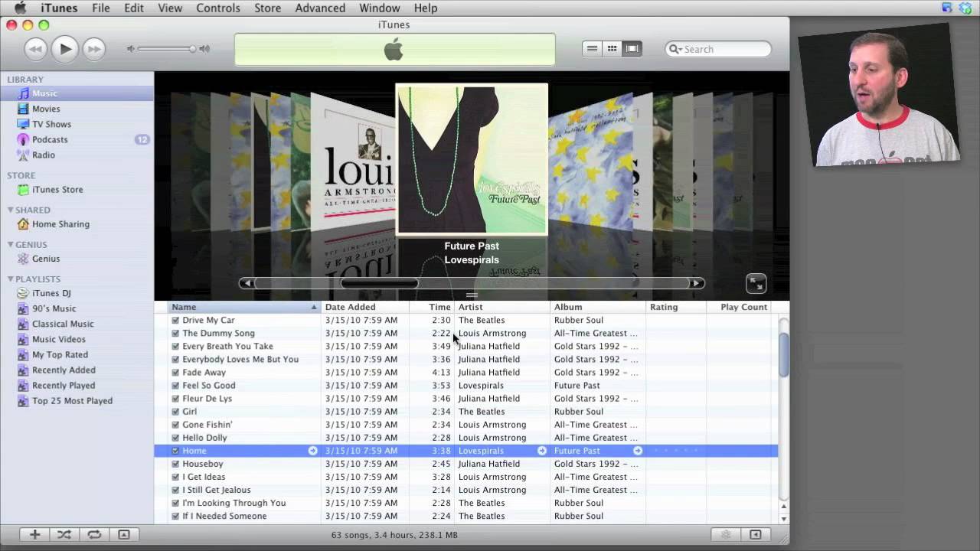Select Genius in the sidebar
This screenshot has width=980, height=551.
[46, 259]
